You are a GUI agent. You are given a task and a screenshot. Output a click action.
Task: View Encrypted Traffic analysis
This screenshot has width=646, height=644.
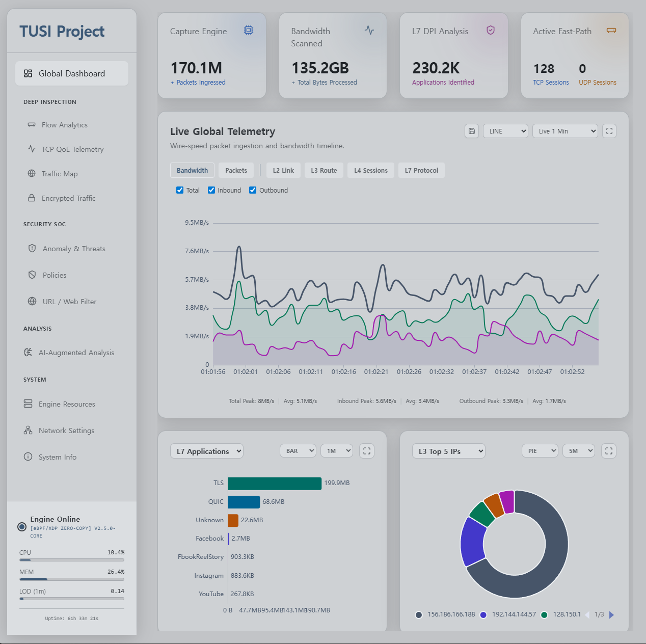(68, 198)
